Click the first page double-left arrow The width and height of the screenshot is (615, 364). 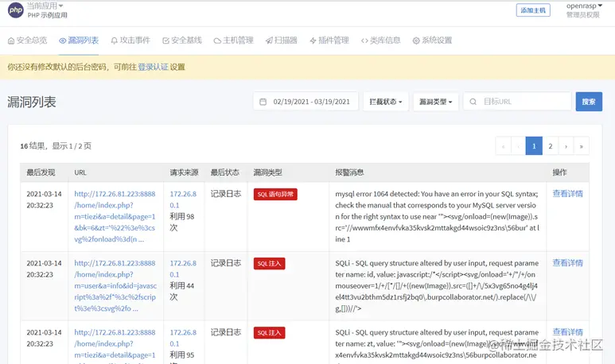(x=503, y=146)
